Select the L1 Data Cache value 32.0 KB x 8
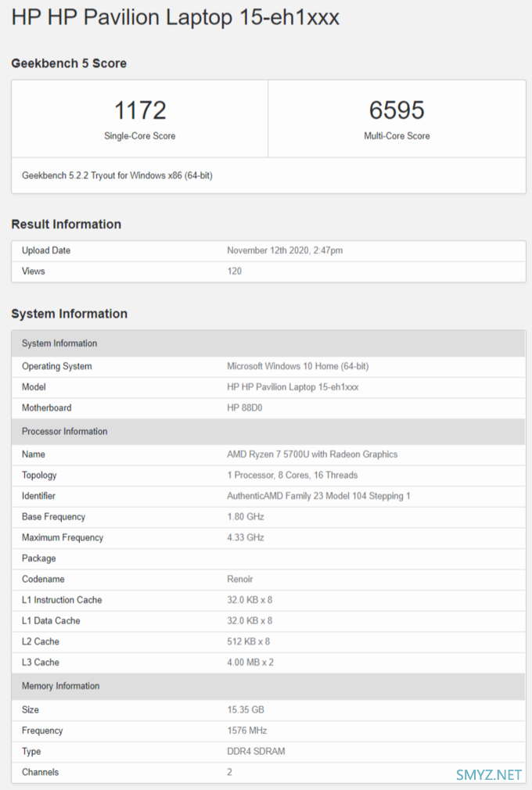532x790 pixels. [250, 621]
